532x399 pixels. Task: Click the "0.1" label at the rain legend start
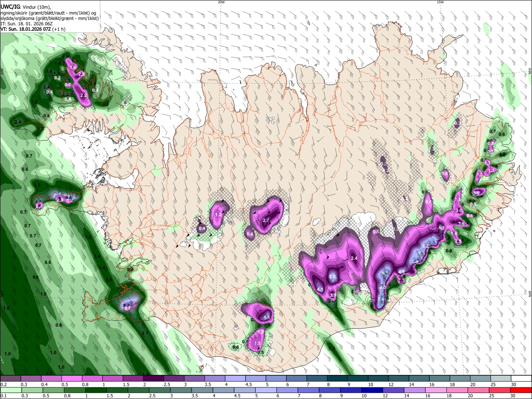3,396
